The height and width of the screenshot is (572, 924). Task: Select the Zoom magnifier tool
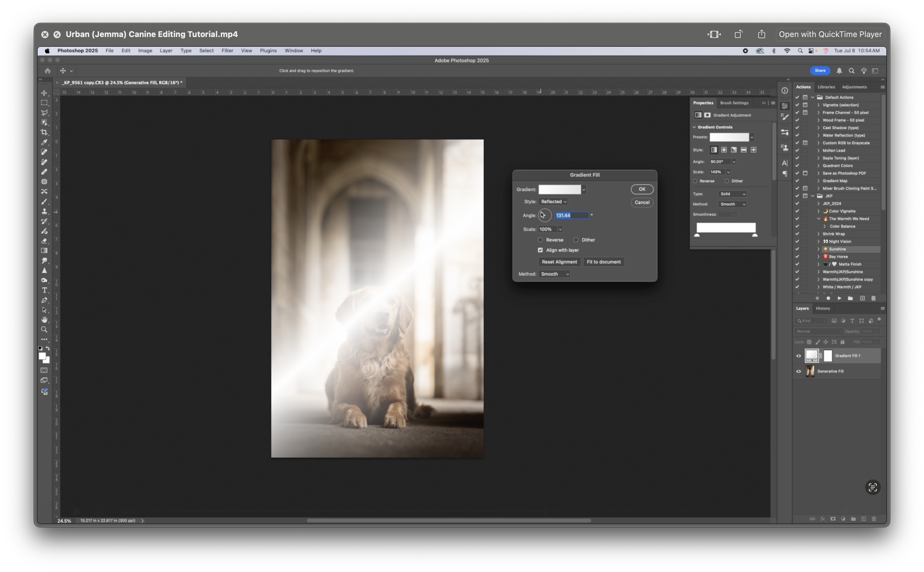point(44,329)
